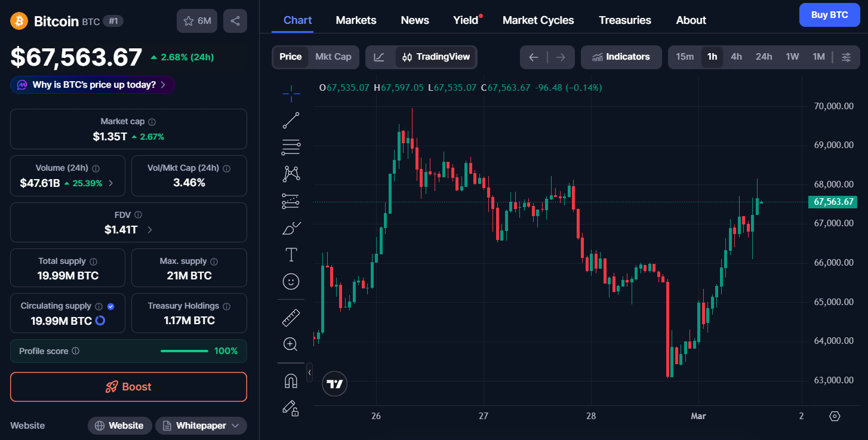
Task: Switch chart to Price view
Action: tap(291, 57)
